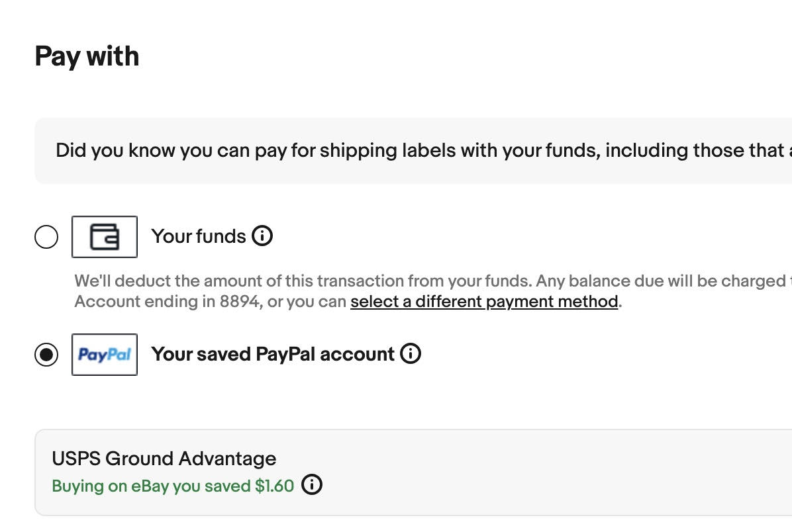Select the USPS Ground Advantage service title
792x532 pixels.
point(164,458)
